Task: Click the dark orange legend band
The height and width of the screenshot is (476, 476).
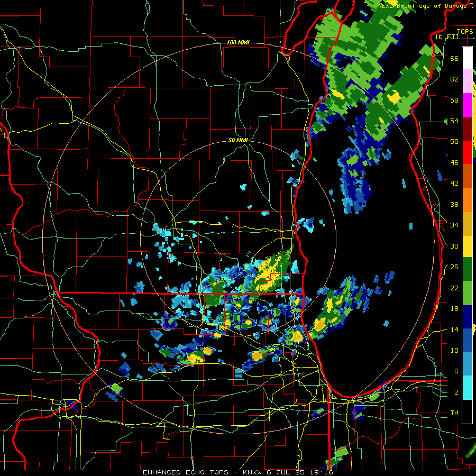Action: (x=467, y=176)
